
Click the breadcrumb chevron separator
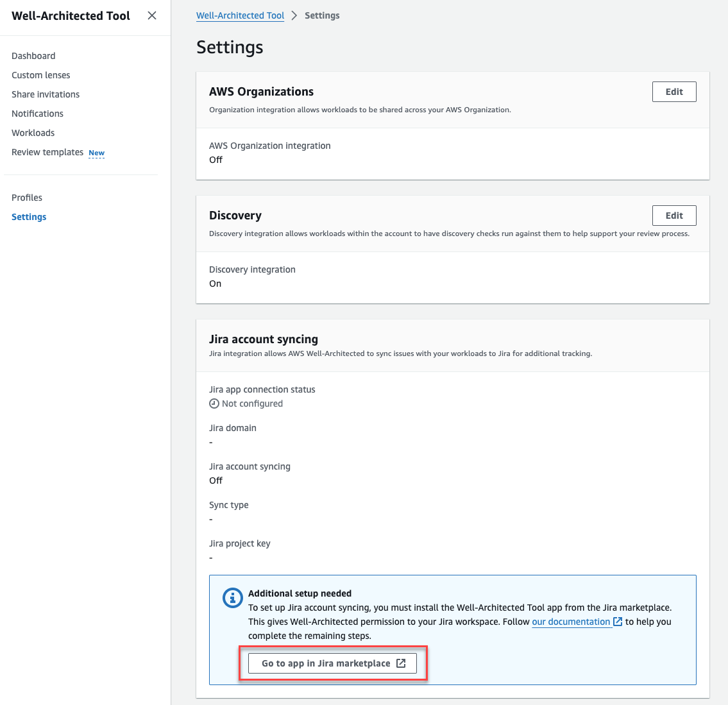(295, 15)
